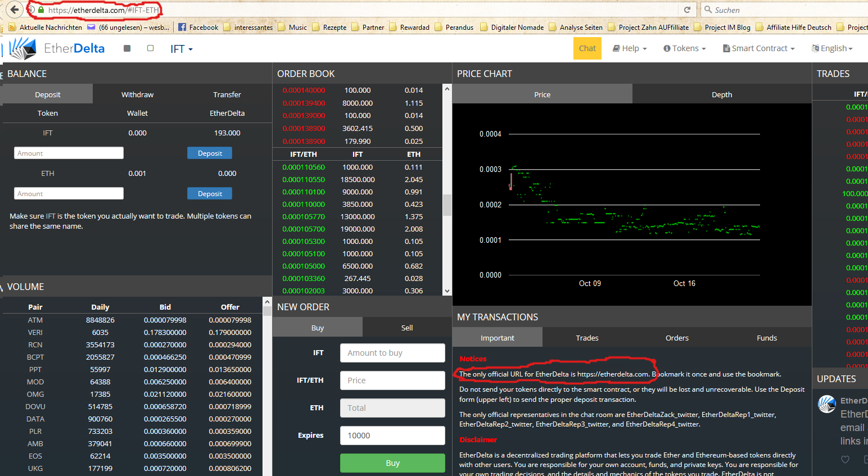The height and width of the screenshot is (476, 868).
Task: Select the VERI pair in Volume
Action: [x=35, y=332]
